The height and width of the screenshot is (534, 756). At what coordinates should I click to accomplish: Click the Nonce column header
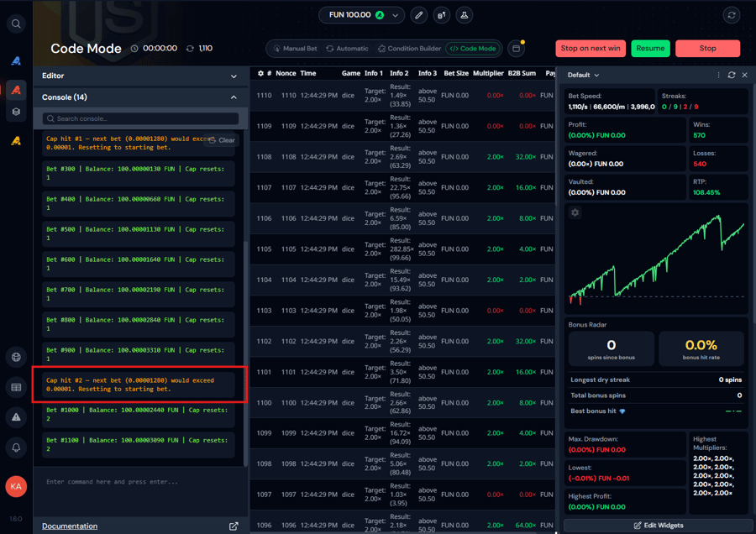[x=286, y=73]
